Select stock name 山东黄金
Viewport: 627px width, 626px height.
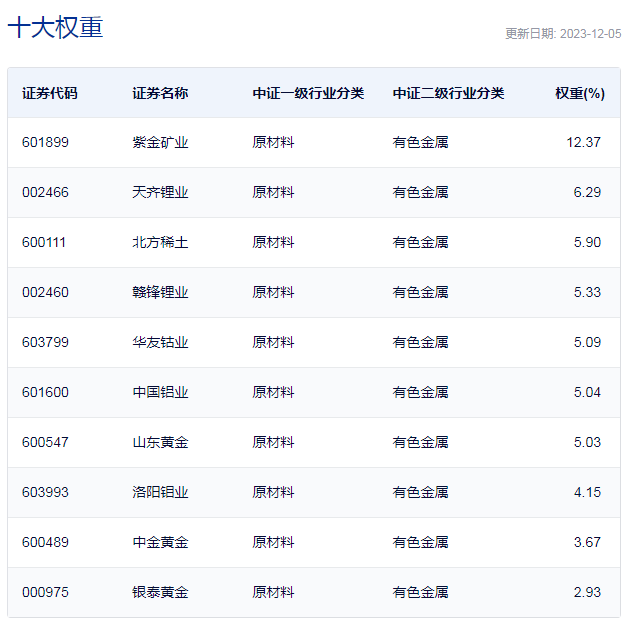coord(160,442)
